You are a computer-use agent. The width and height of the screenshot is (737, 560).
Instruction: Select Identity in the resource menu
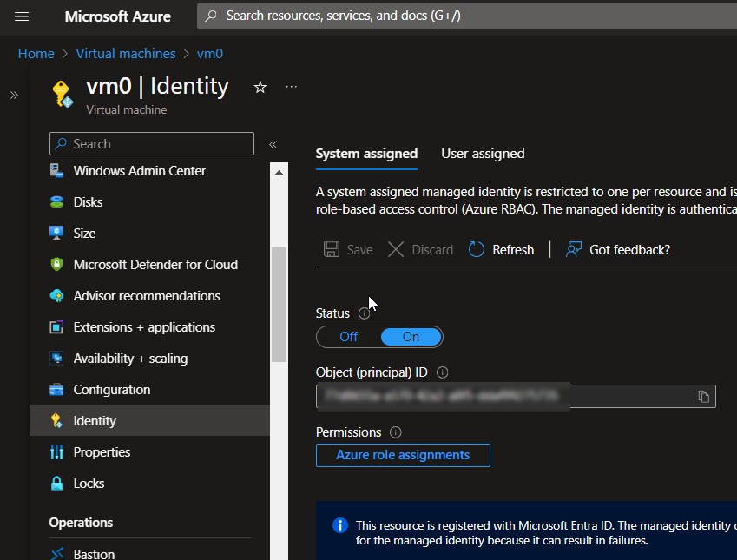point(149,420)
